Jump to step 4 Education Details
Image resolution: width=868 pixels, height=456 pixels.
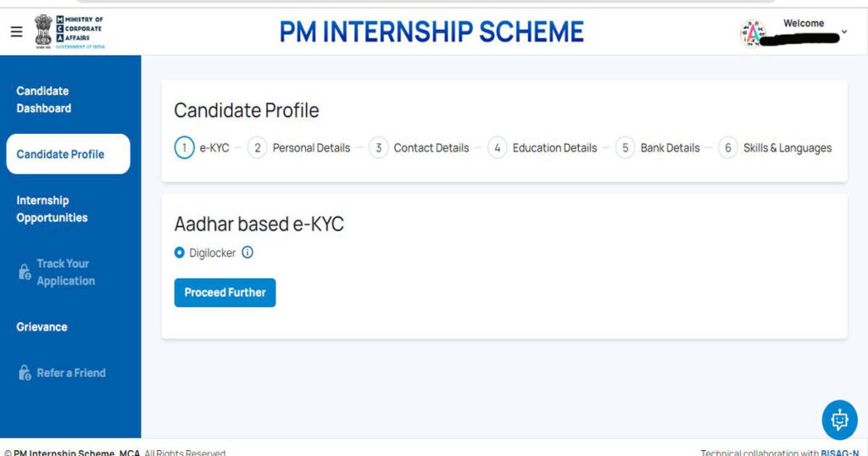coord(542,147)
